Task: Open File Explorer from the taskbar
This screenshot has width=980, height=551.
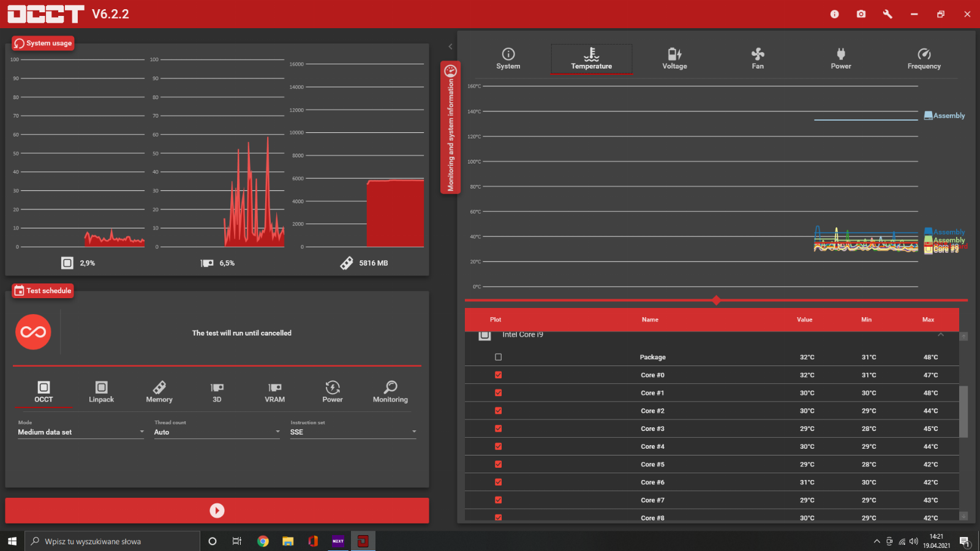Action: [288, 541]
